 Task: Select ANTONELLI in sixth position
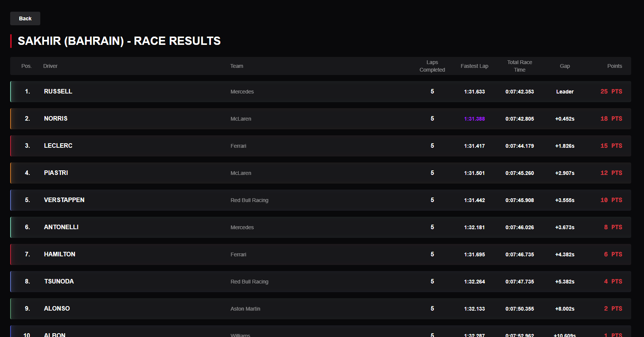tap(320, 227)
